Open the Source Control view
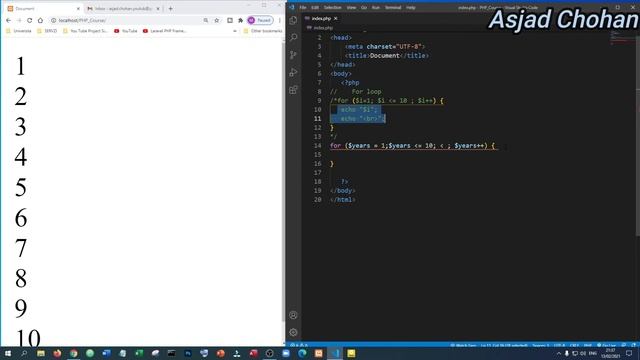 (x=293, y=55)
